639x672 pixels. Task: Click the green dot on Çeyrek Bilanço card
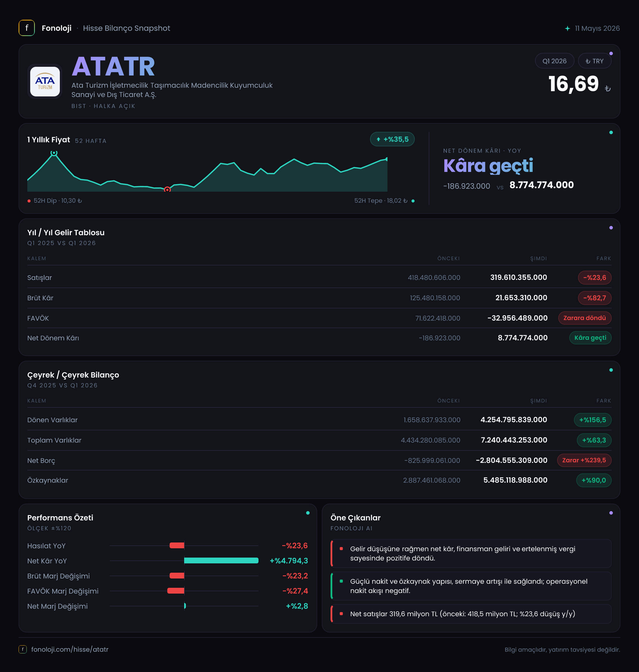tap(611, 370)
